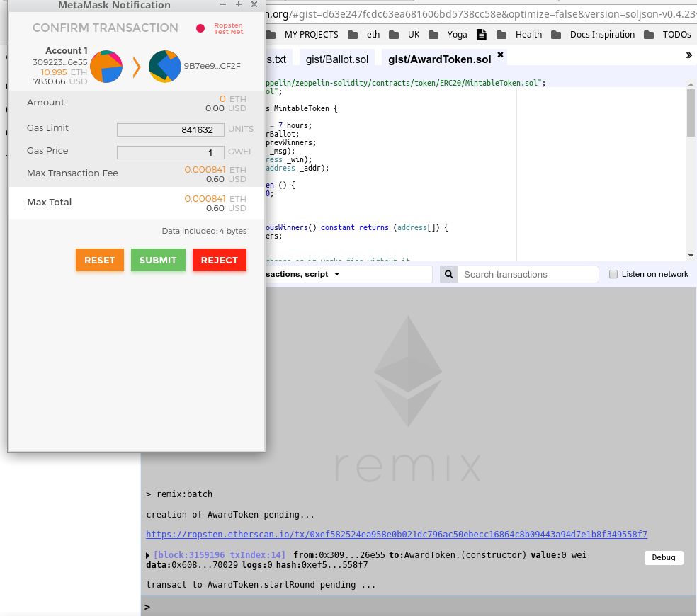The height and width of the screenshot is (616, 697).
Task: Click the Ropsten Test Net network indicator
Action: (220, 28)
